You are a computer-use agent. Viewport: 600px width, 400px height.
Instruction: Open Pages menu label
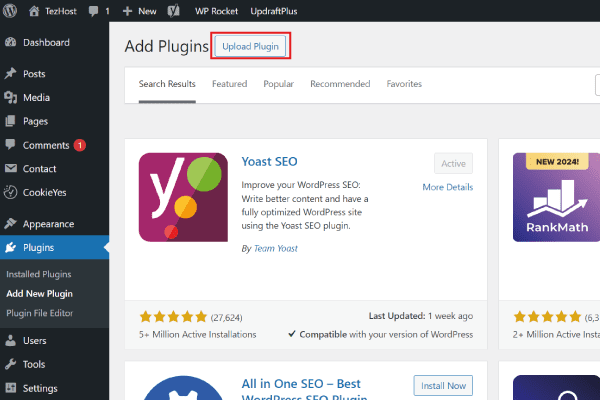(x=35, y=121)
